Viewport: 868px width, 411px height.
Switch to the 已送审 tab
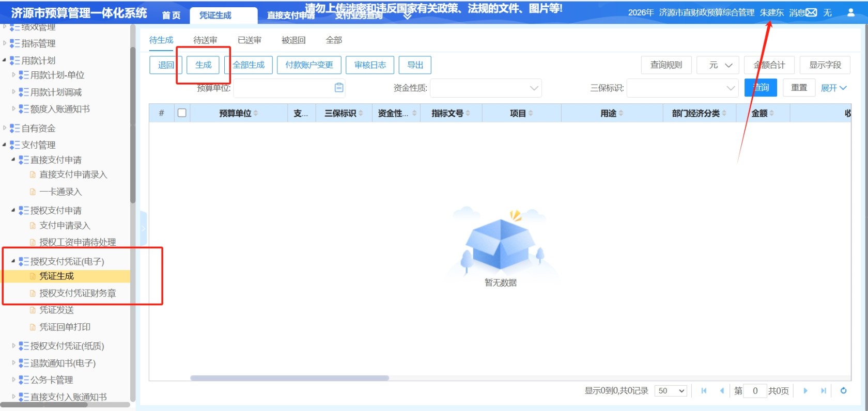(250, 40)
